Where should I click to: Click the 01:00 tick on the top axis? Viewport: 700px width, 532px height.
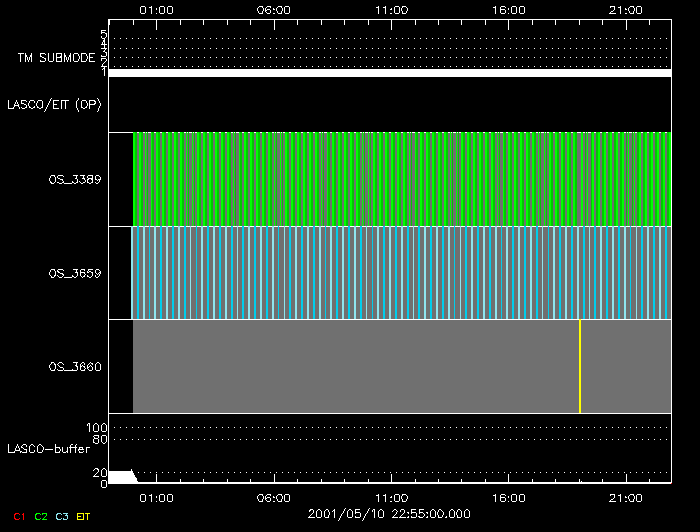156,9
